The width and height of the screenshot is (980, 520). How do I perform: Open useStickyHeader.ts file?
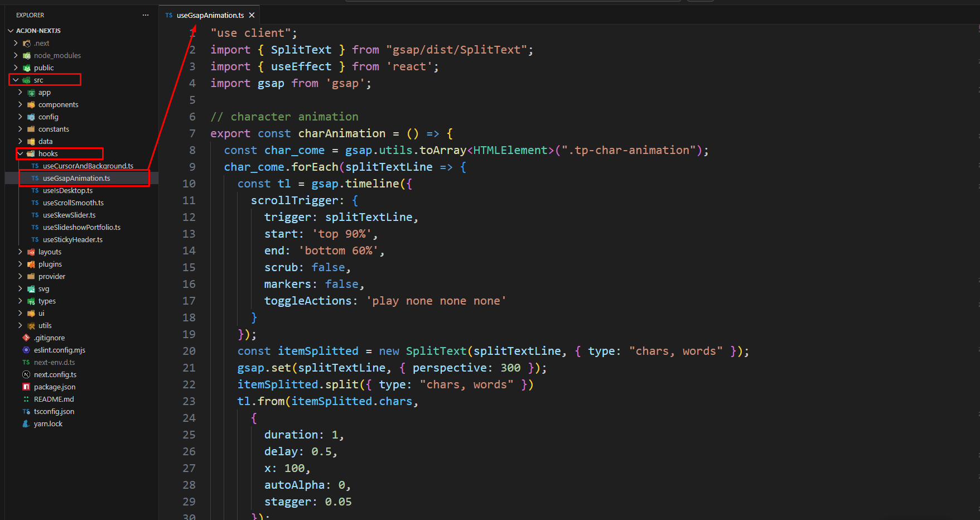(x=73, y=240)
